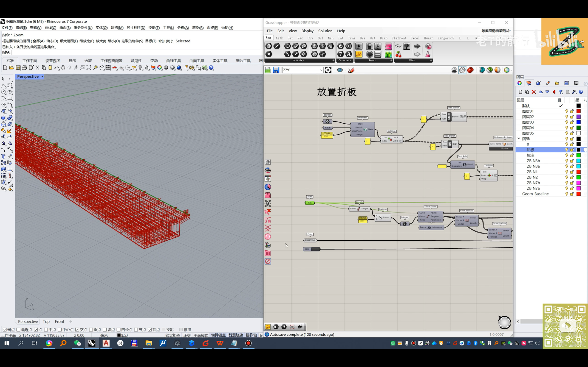This screenshot has width=588, height=367.
Task: Open the Solution menu in Grasshopper
Action: (325, 31)
